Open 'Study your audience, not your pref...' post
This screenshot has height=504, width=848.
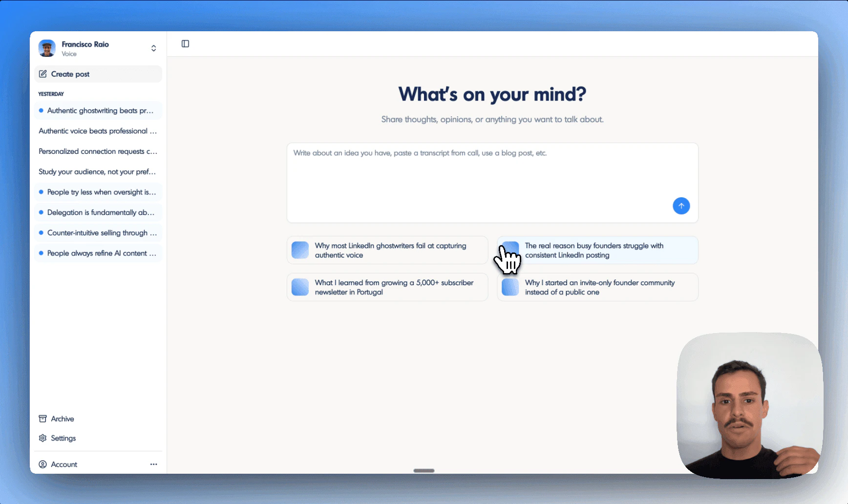coord(97,171)
